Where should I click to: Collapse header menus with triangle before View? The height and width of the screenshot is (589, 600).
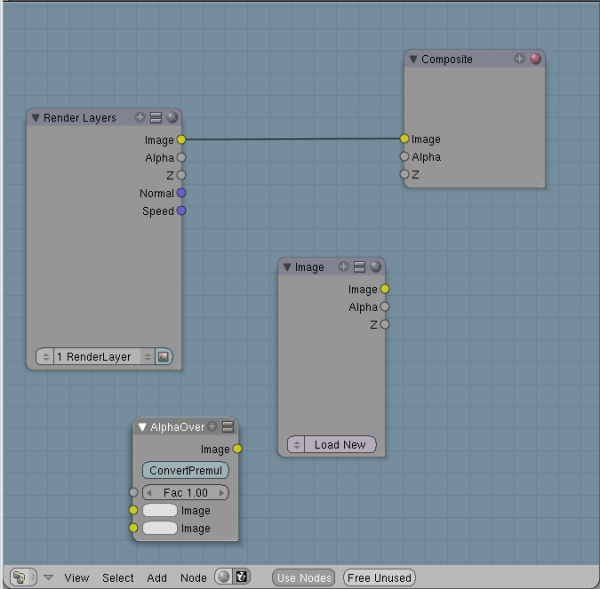(48, 577)
